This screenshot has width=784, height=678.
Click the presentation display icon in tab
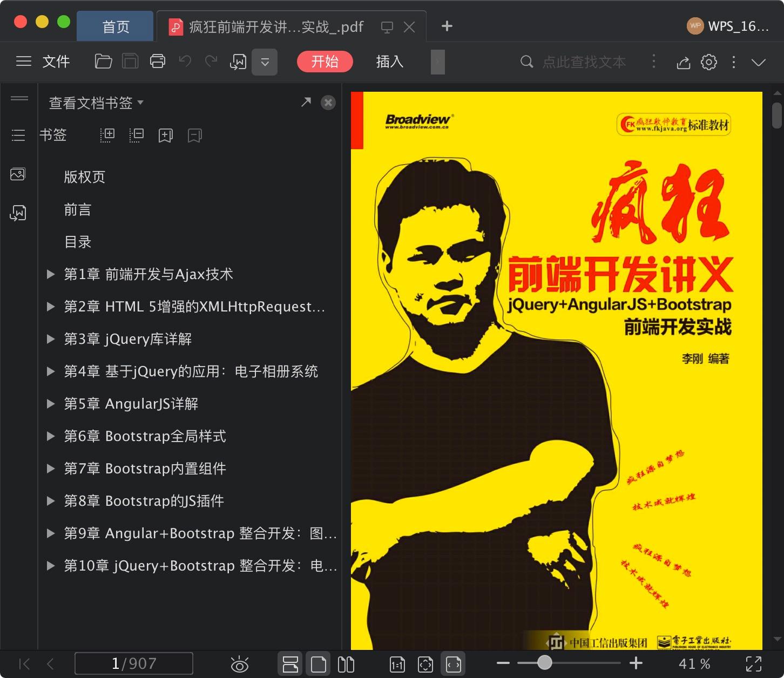387,28
